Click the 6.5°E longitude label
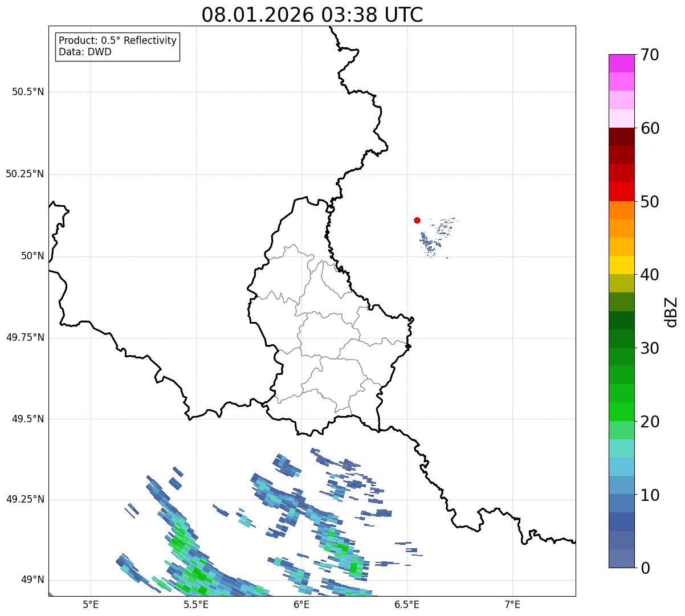685x616 pixels. [407, 605]
